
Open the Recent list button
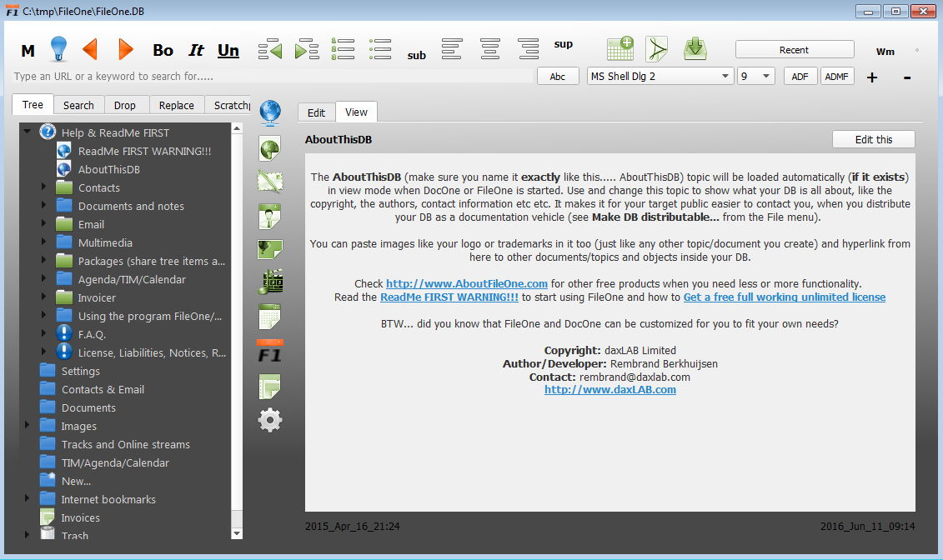pos(795,50)
